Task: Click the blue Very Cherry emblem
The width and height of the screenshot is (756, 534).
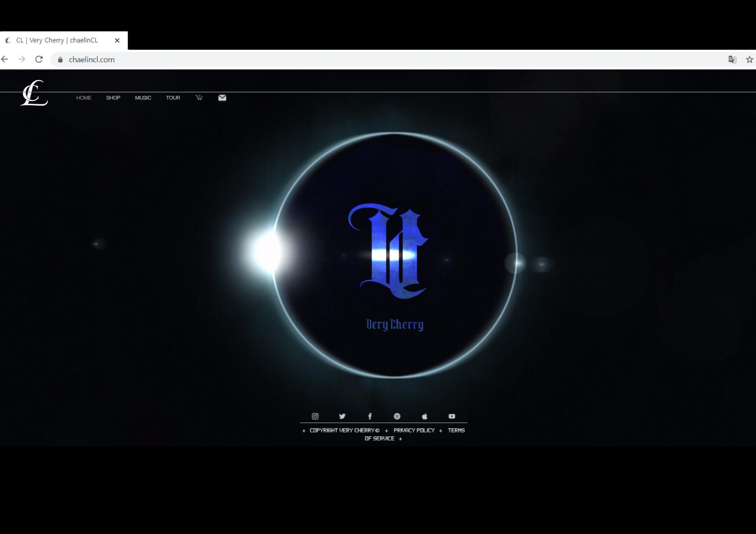Action: click(388, 251)
